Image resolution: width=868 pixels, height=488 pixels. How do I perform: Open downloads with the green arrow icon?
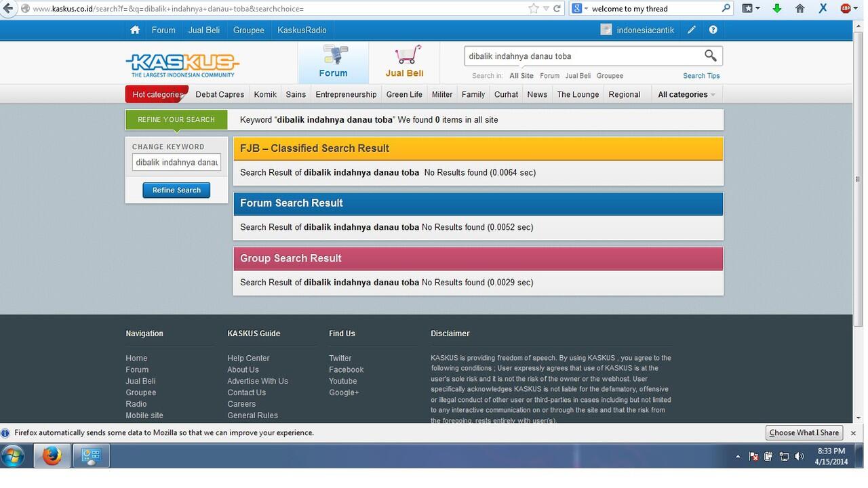pyautogui.click(x=777, y=8)
